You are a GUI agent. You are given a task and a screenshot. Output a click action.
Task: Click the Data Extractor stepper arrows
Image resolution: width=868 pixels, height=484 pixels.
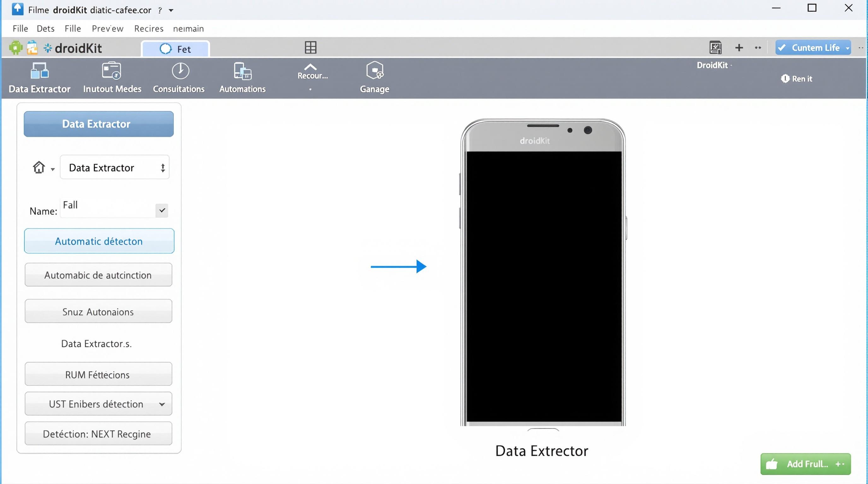pyautogui.click(x=163, y=168)
